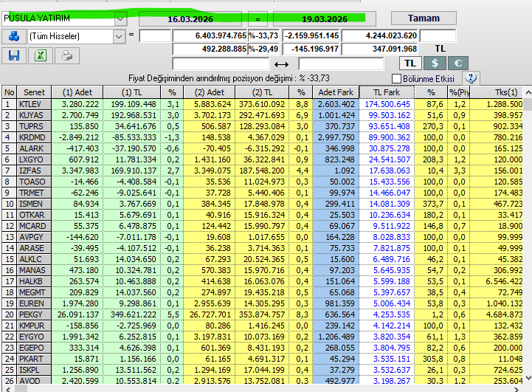
Task: Click the TL total 347.091.968
Action: [380, 49]
